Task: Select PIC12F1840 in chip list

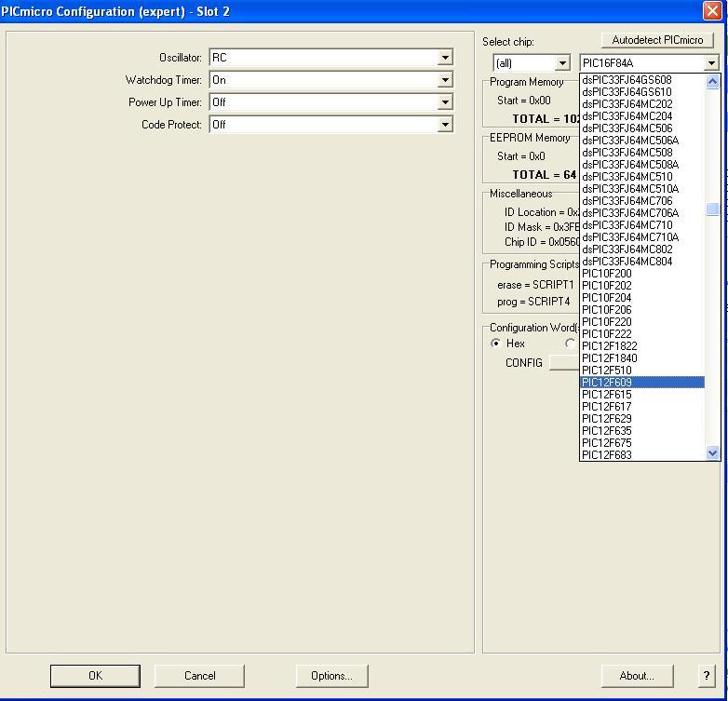Action: 642,357
